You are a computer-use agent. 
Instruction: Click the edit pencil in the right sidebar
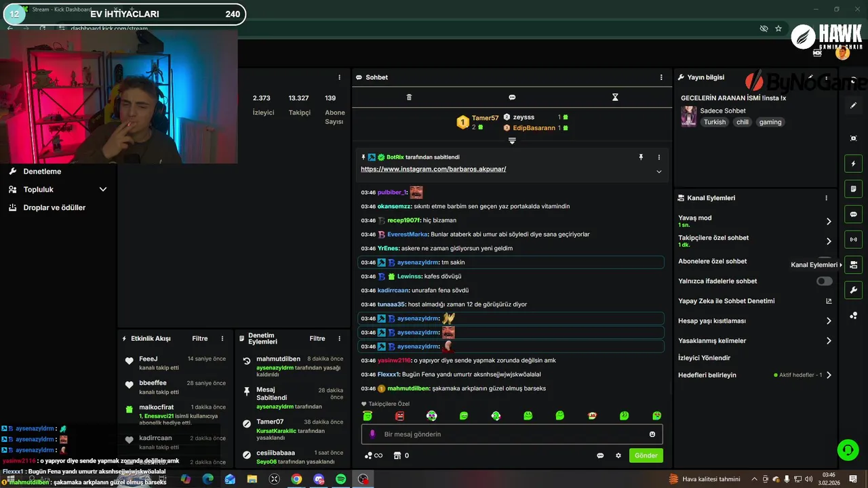(x=854, y=106)
